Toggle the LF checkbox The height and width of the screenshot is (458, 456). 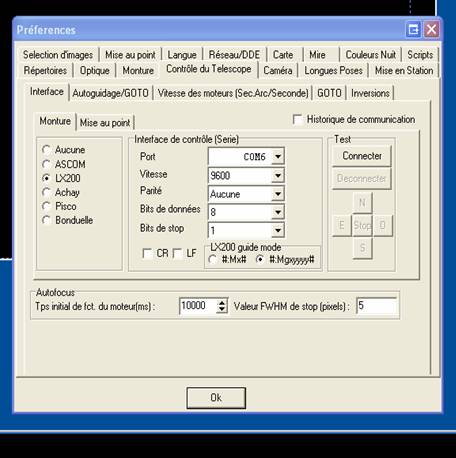pos(178,253)
